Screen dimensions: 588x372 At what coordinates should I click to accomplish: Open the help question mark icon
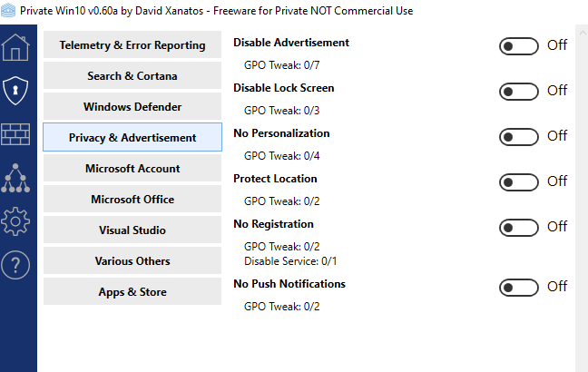coord(16,264)
